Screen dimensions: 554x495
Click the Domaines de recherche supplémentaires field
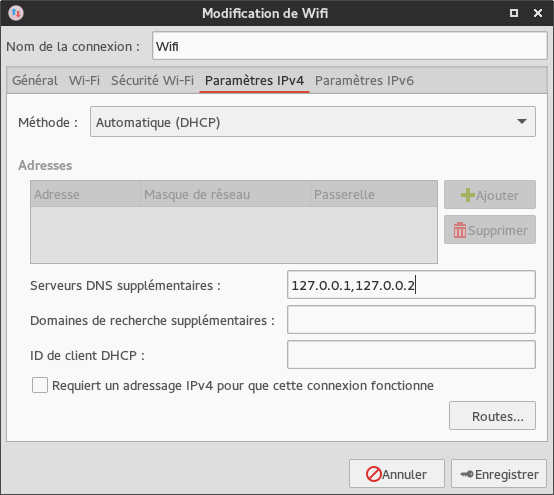tap(411, 320)
